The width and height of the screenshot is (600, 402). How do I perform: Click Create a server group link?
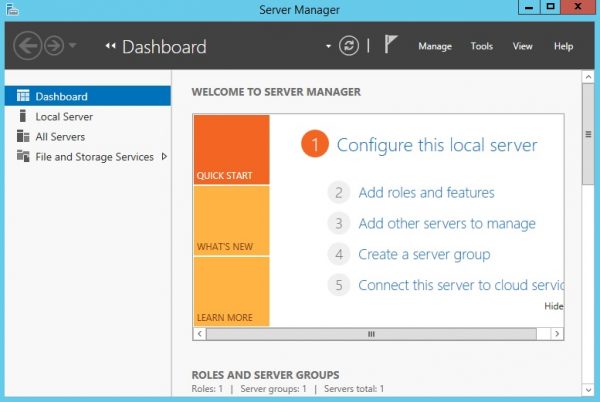point(424,254)
